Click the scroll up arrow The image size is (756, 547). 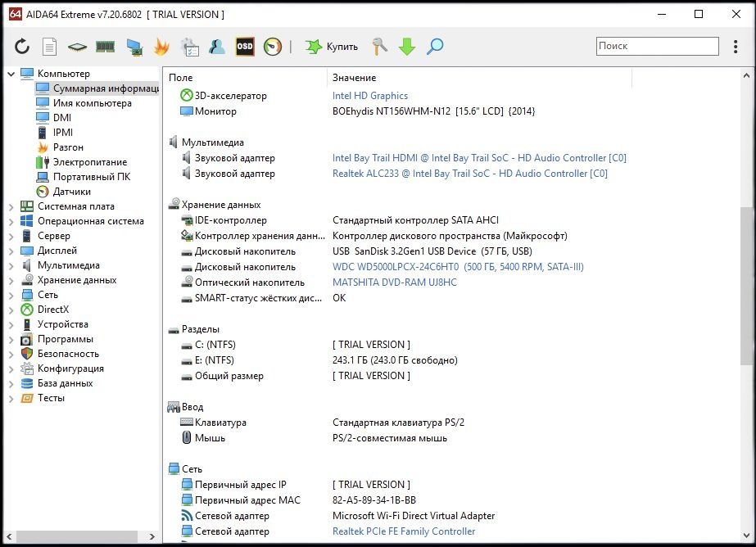tap(746, 75)
